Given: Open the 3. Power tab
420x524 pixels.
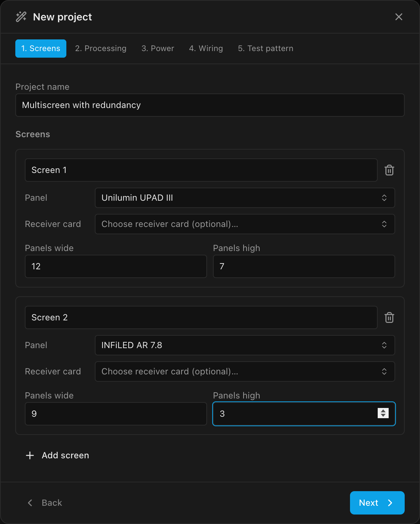Looking at the screenshot, I should (x=158, y=49).
